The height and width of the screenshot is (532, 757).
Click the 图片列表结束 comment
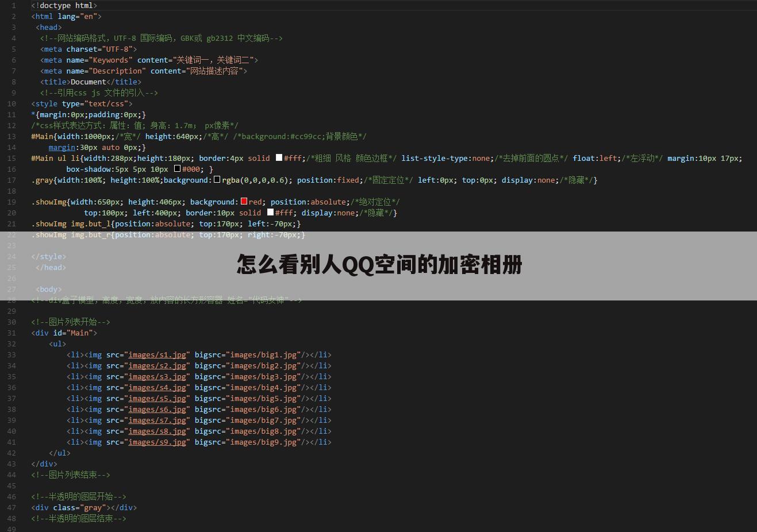point(71,475)
